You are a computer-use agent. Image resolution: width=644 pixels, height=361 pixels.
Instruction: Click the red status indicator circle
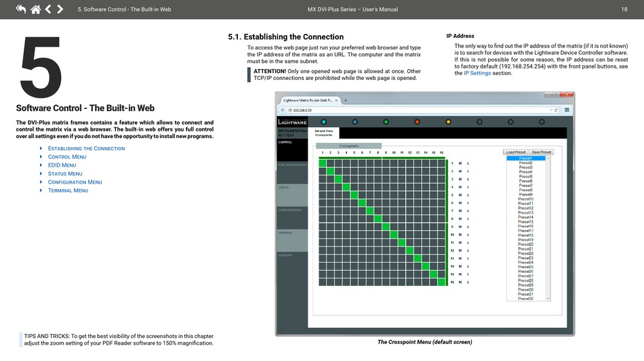coord(418,122)
